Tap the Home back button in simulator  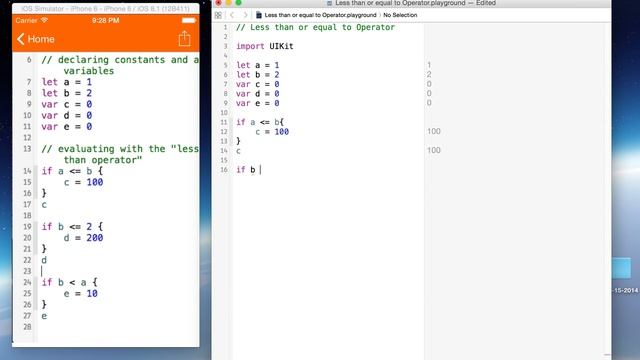point(36,39)
